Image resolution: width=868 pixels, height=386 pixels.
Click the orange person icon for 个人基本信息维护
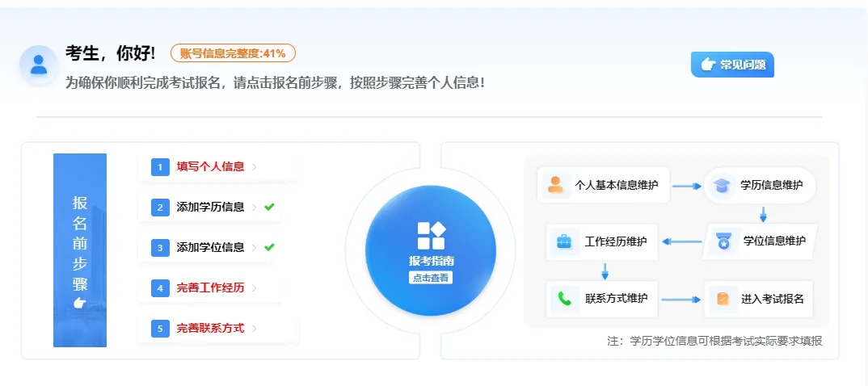coord(555,185)
